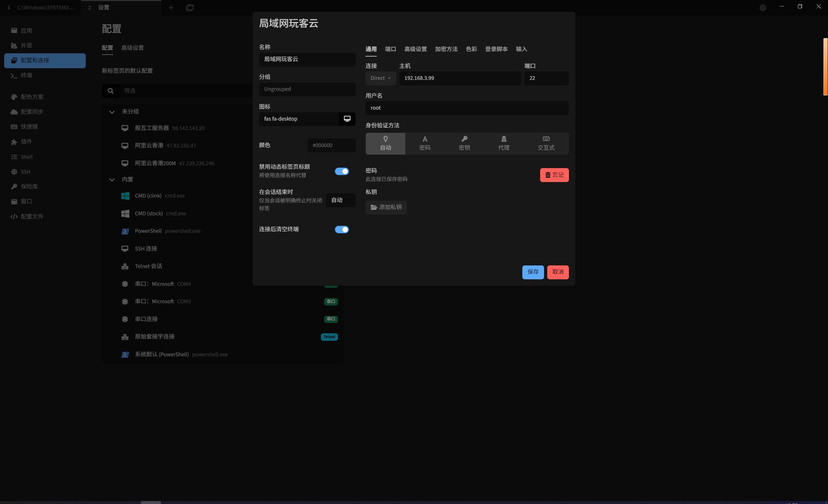Open the Direct connection dropdown

coord(381,78)
